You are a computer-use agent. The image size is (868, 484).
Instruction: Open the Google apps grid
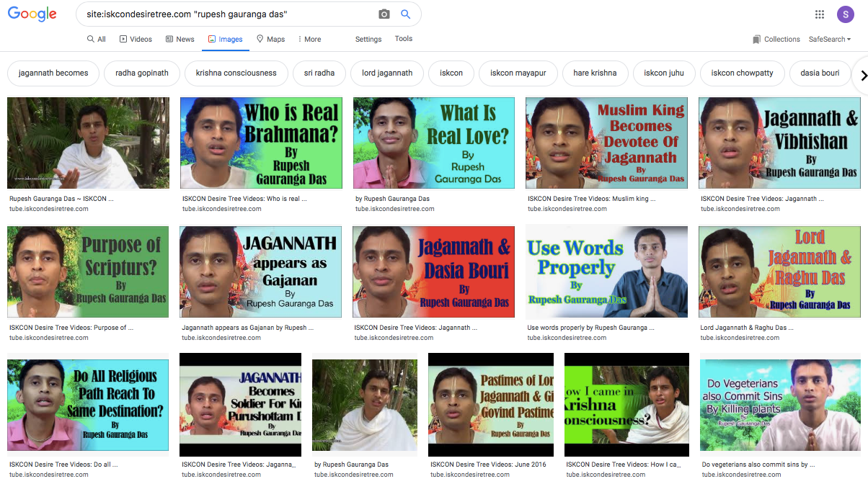820,14
